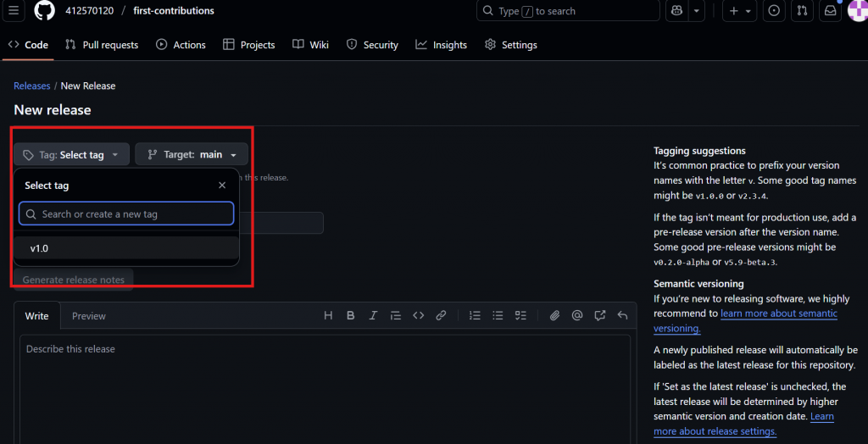Open the plus 'Create new' menu
This screenshot has height=444, width=868.
[739, 10]
